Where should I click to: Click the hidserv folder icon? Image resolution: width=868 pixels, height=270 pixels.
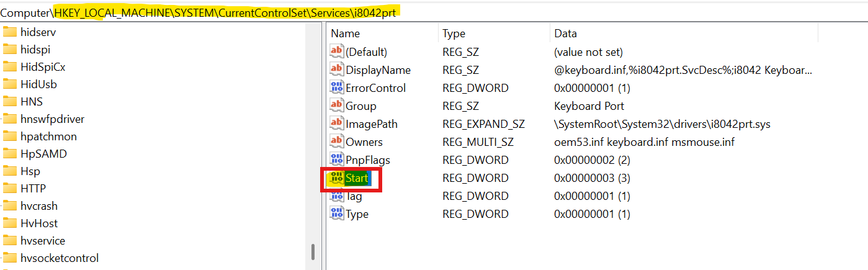coord(9,32)
